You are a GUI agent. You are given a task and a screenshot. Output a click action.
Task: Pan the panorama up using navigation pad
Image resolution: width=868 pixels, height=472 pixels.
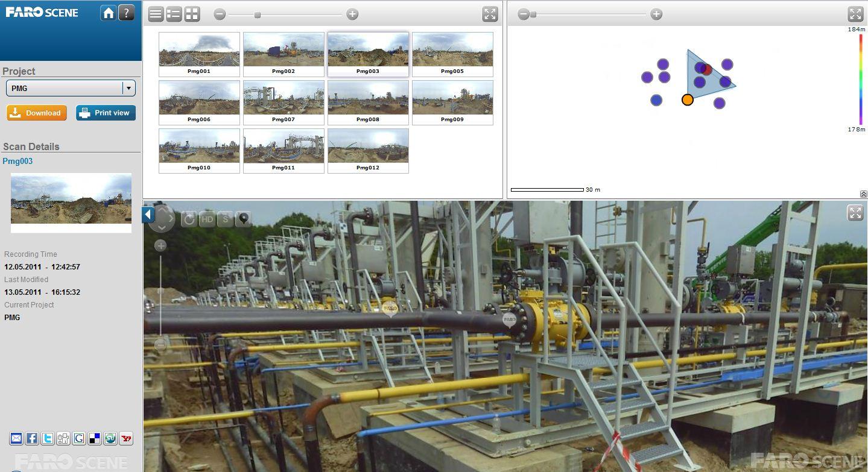pos(162,209)
